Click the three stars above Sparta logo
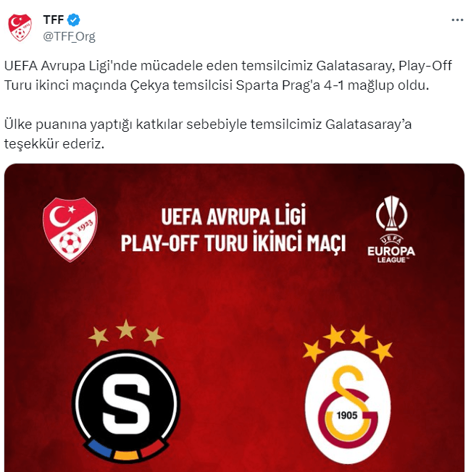The height and width of the screenshot is (472, 476). (126, 333)
